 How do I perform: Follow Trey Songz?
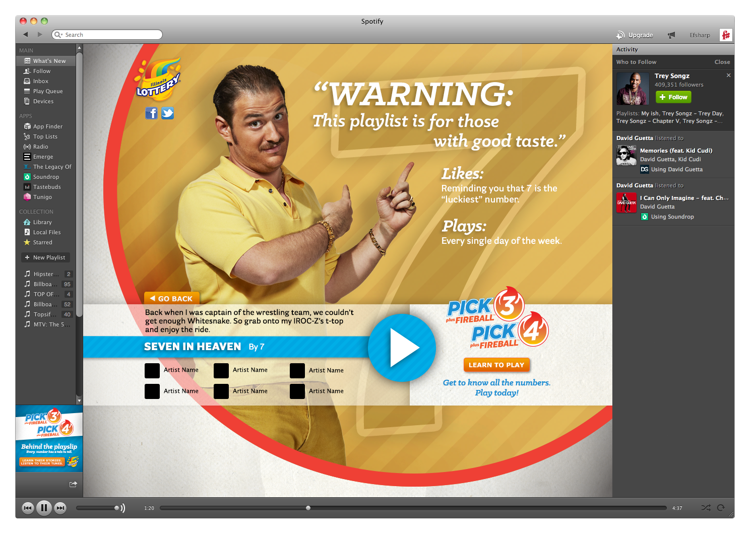673,97
